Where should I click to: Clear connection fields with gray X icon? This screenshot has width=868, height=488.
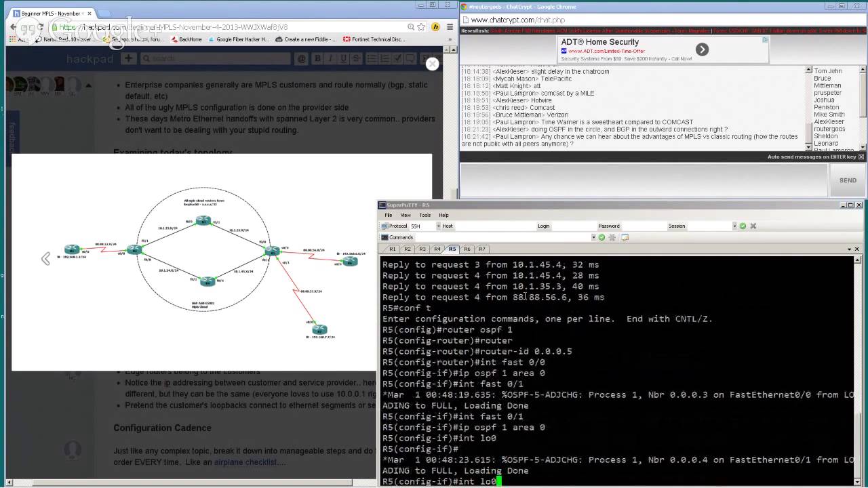pos(753,226)
